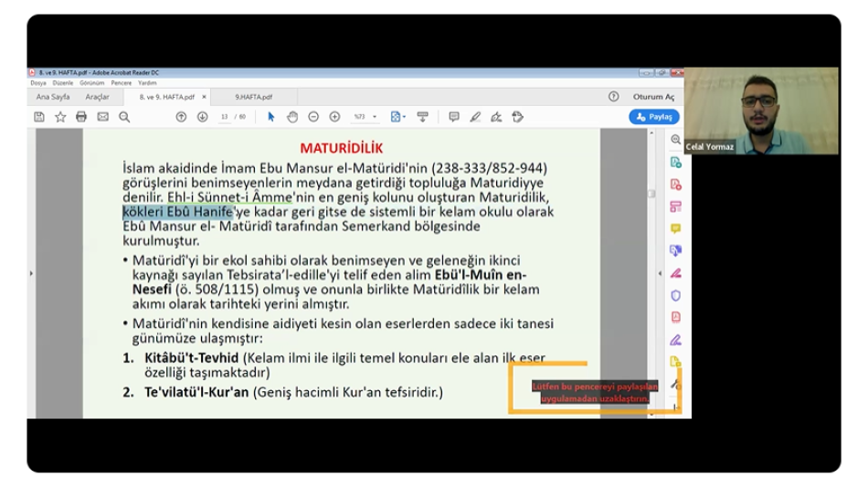Click the underlined Ehl-i Sünnet-i Âmme text

(x=229, y=197)
